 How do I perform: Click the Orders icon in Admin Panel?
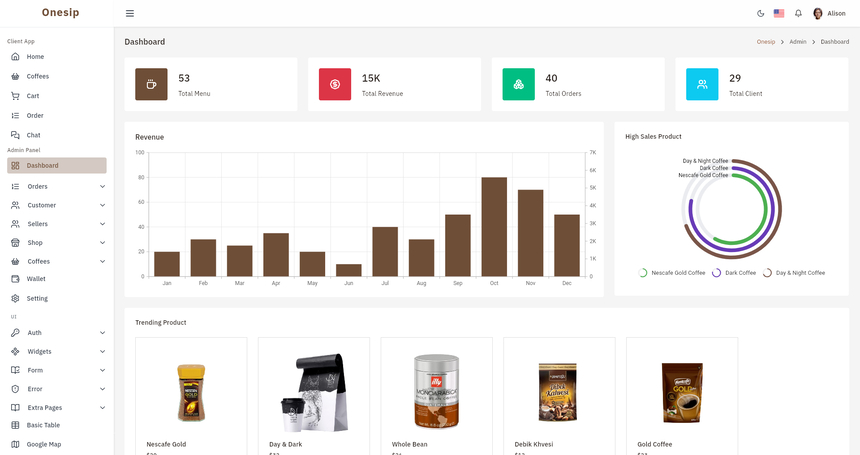point(15,186)
